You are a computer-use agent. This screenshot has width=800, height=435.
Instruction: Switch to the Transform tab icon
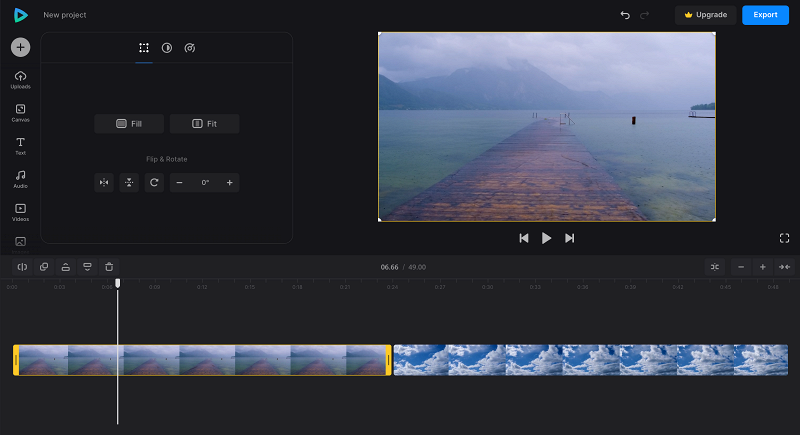(x=144, y=48)
